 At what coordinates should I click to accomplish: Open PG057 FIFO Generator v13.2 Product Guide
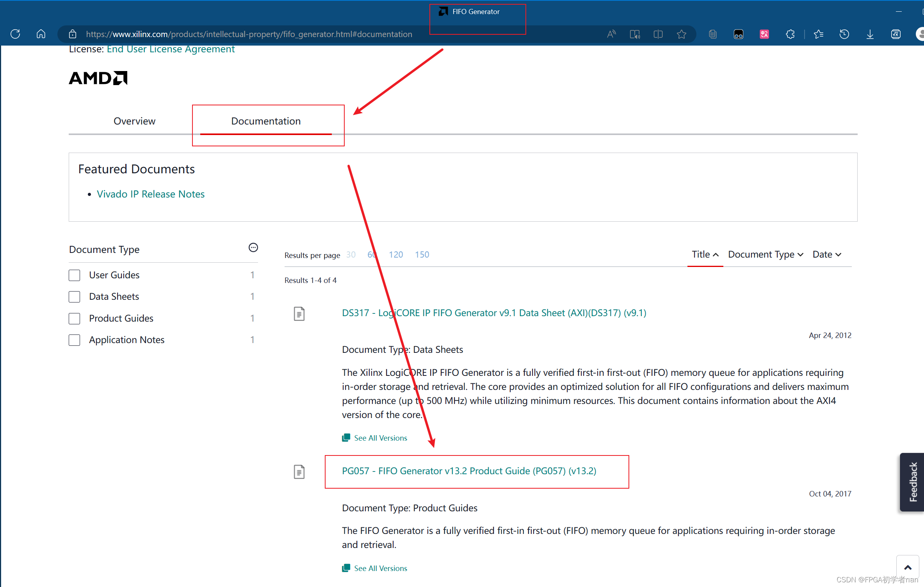coord(469,471)
